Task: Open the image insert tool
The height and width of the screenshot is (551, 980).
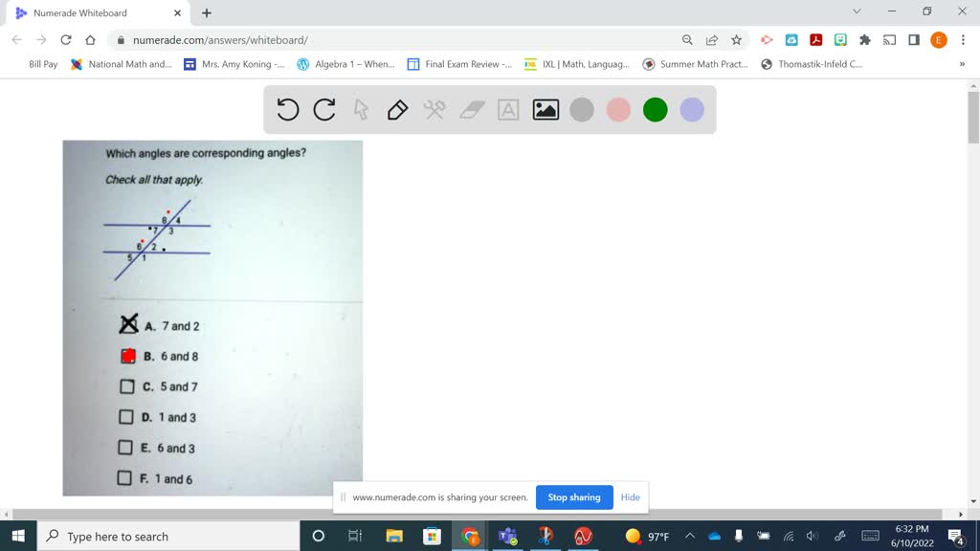Action: [x=544, y=109]
